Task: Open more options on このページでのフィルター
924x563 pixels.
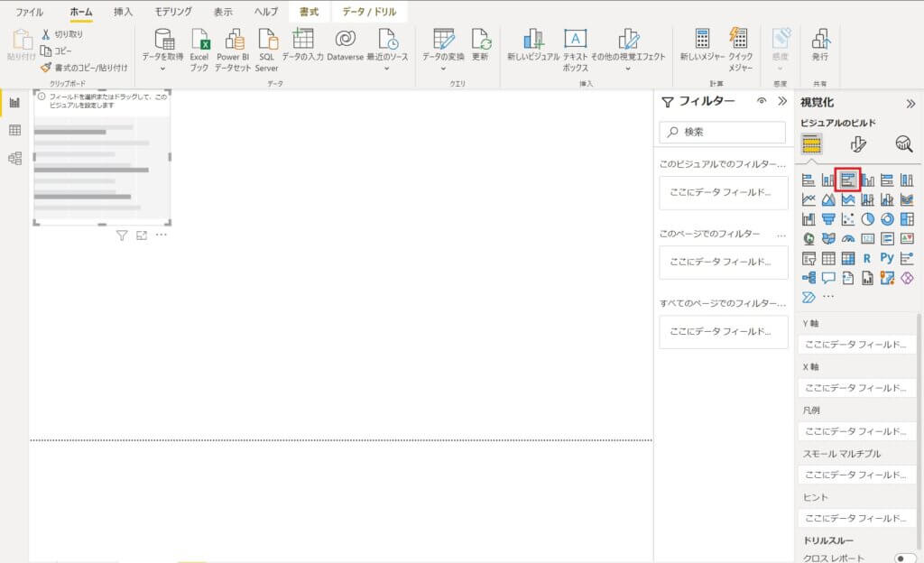Action: (781, 235)
